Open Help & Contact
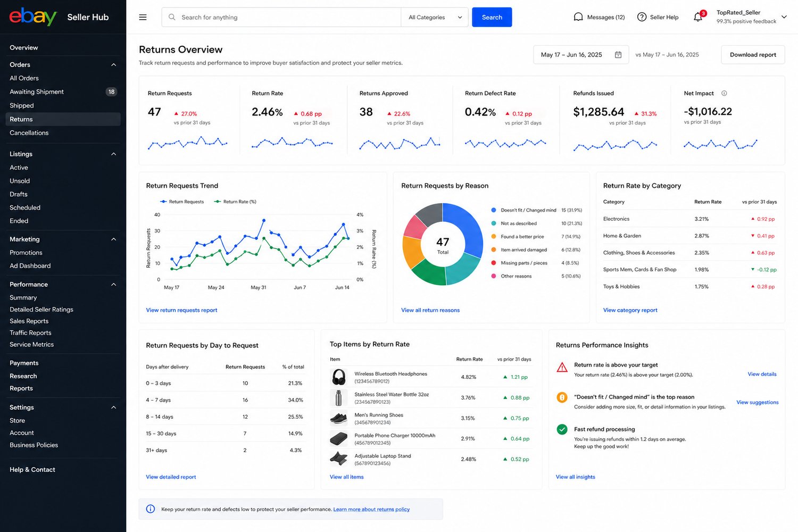Image resolution: width=798 pixels, height=532 pixels. [x=32, y=470]
